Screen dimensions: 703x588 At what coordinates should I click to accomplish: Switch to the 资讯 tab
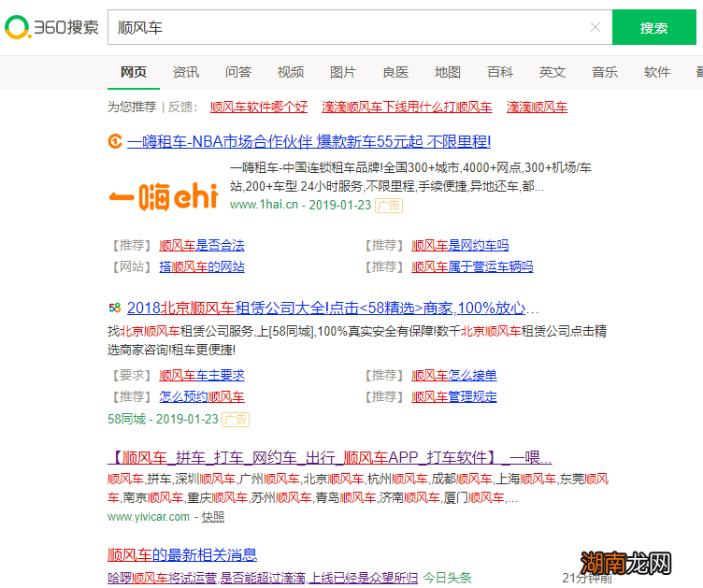pyautogui.click(x=186, y=72)
